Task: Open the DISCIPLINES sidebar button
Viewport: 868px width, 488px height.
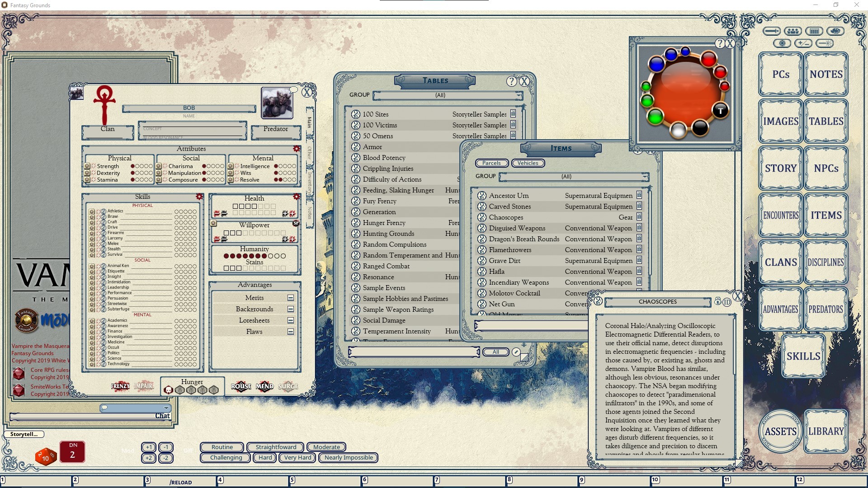Action: [826, 263]
